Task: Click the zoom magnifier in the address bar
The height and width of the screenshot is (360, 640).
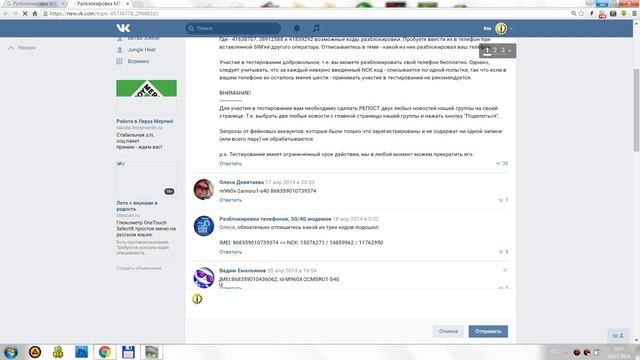Action: pos(573,13)
